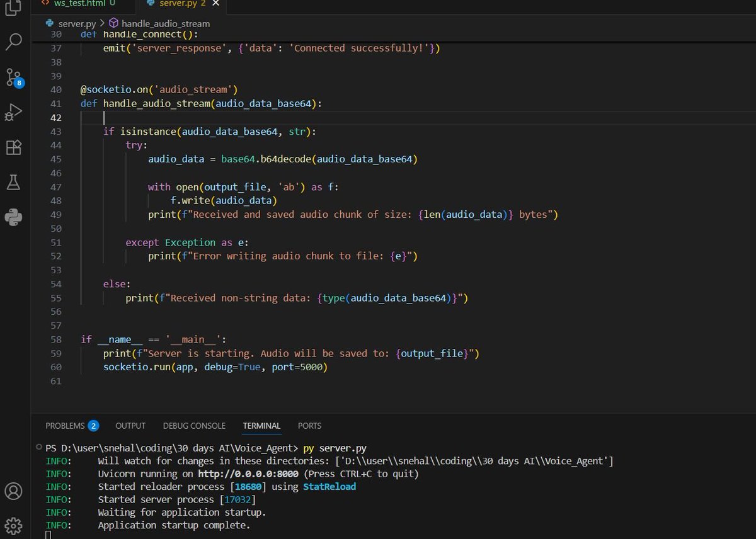Click the method icon in breadcrumb

coord(114,23)
